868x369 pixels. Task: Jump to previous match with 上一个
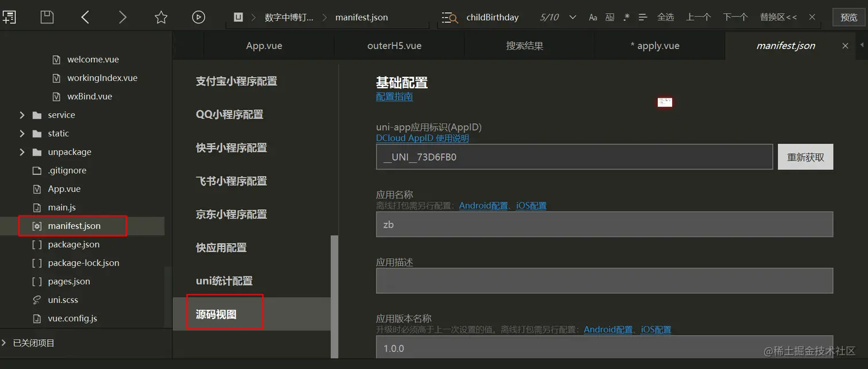698,17
